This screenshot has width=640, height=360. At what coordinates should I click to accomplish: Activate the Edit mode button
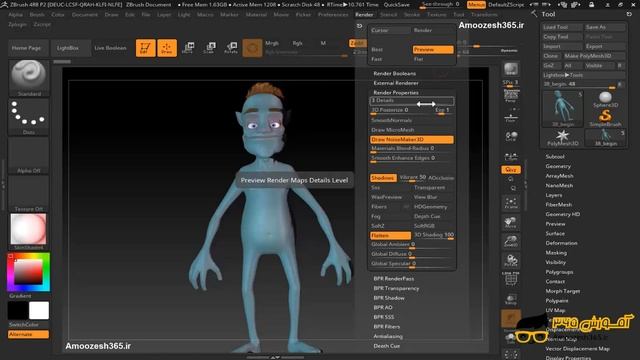point(145,48)
